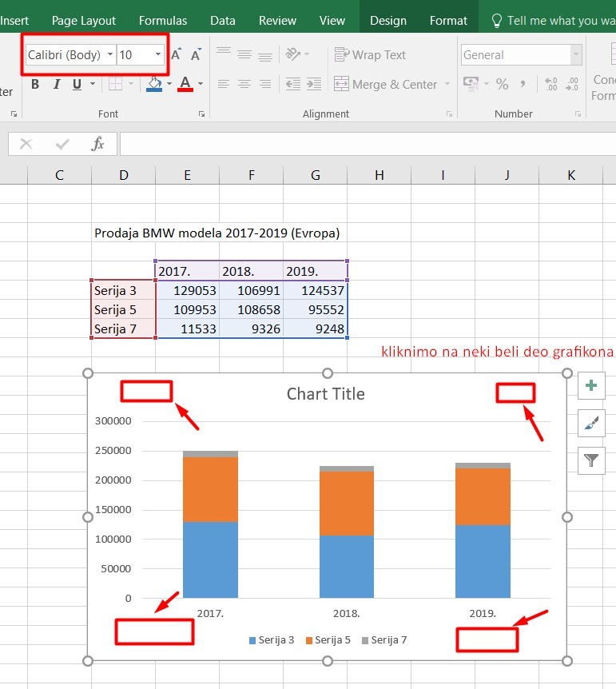Select column header H
The width and height of the screenshot is (616, 689).
[380, 175]
